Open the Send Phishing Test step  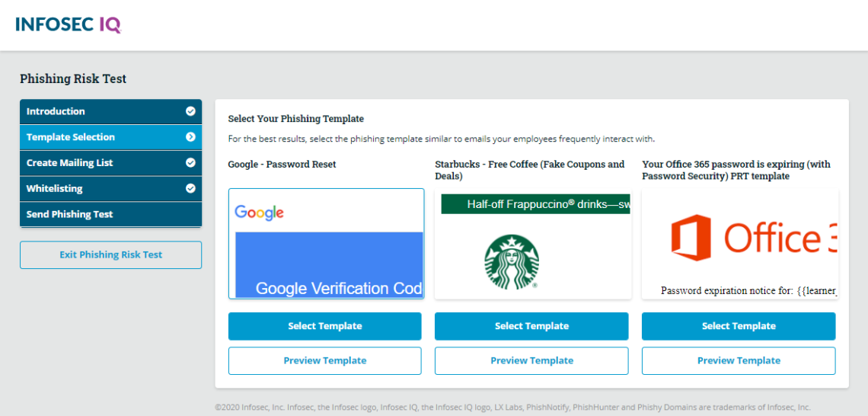99,215
